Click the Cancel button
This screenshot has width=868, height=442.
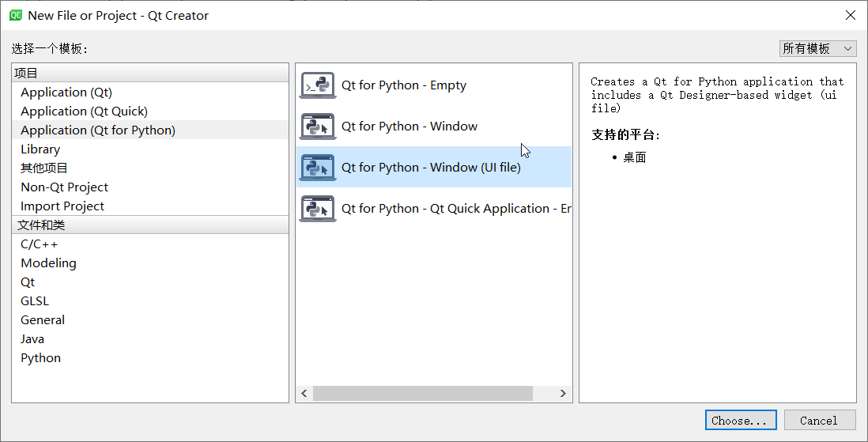click(819, 421)
